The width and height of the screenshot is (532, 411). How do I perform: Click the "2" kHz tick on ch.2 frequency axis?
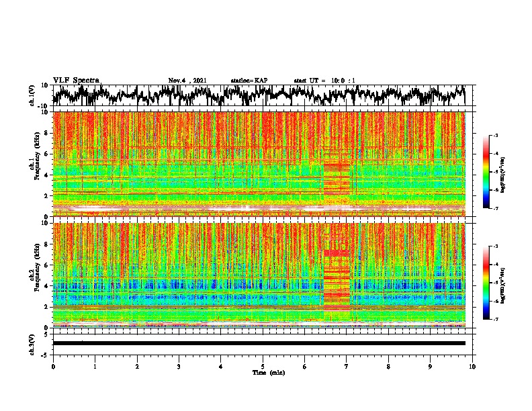click(47, 307)
